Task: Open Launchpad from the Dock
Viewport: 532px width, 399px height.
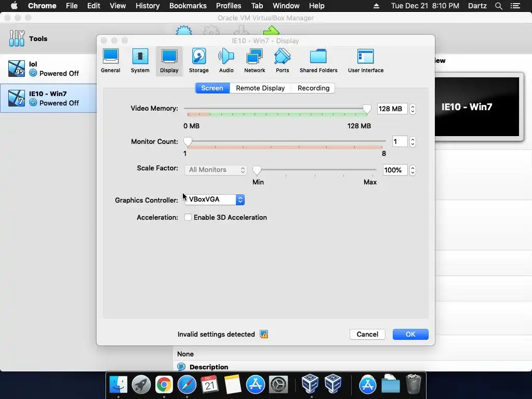Action: coord(141,385)
